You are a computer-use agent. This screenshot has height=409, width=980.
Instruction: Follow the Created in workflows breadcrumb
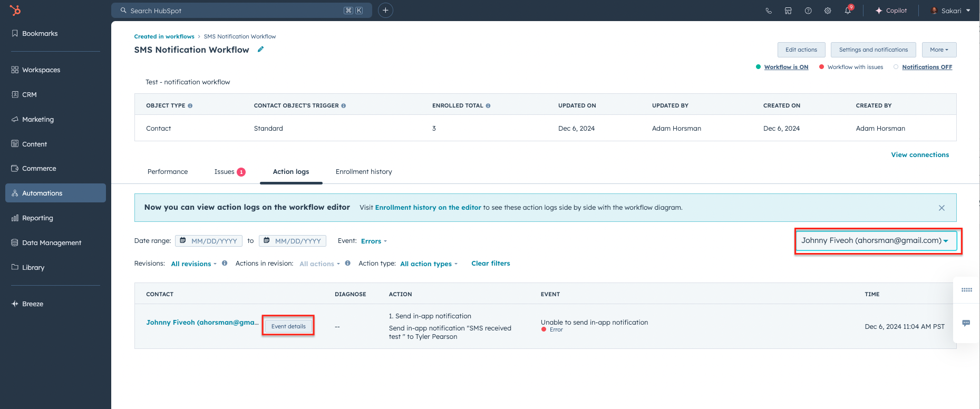tap(164, 36)
